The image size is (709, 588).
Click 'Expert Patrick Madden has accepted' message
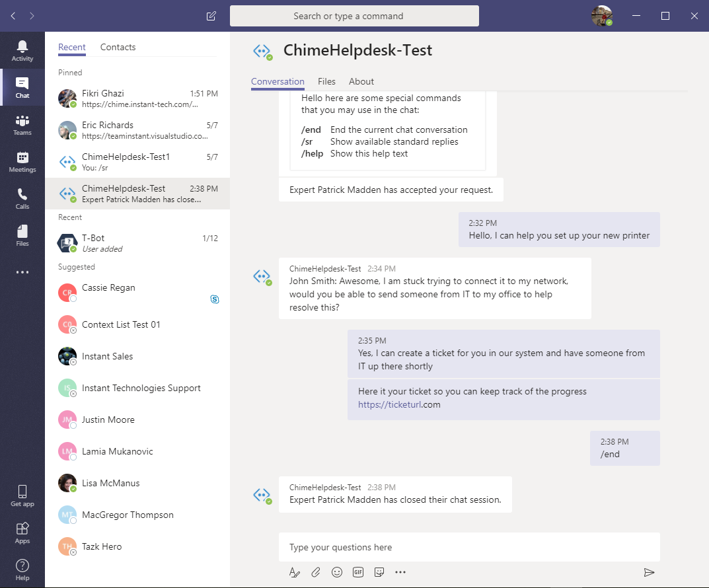(391, 190)
